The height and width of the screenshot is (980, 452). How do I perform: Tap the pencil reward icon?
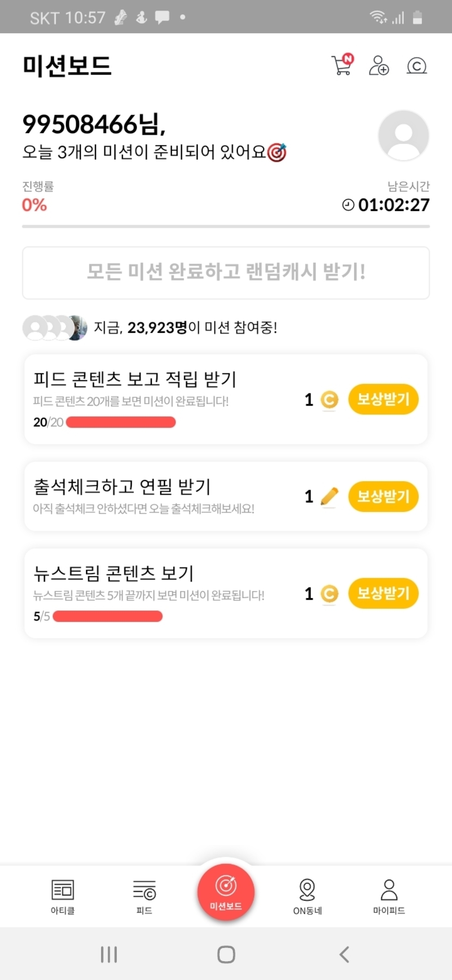[329, 497]
